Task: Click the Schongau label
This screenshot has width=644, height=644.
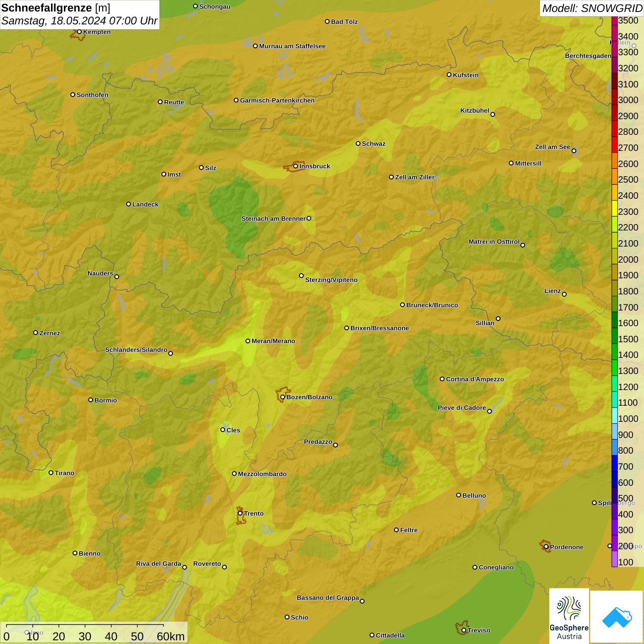Action: tap(214, 6)
